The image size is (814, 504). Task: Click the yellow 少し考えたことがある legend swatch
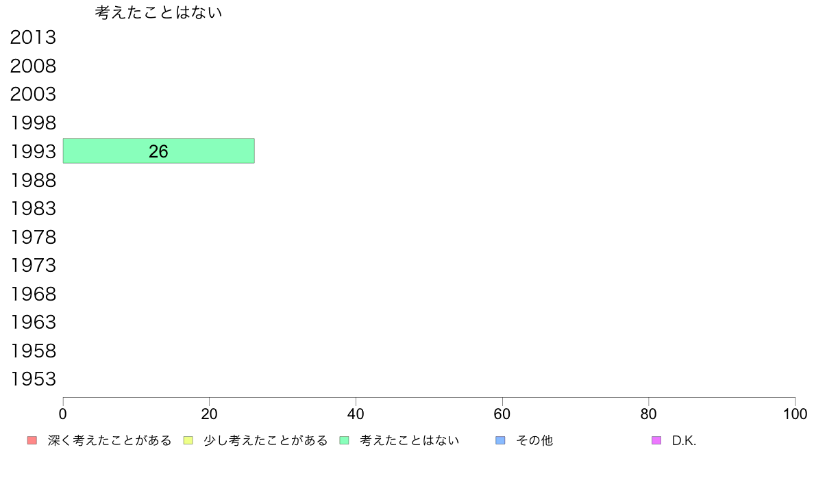(188, 440)
